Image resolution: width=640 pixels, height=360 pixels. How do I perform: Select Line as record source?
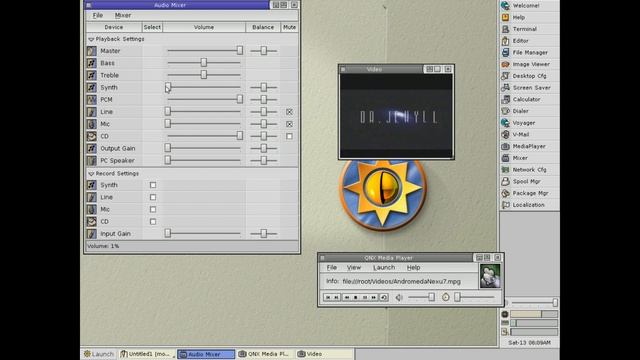click(153, 198)
